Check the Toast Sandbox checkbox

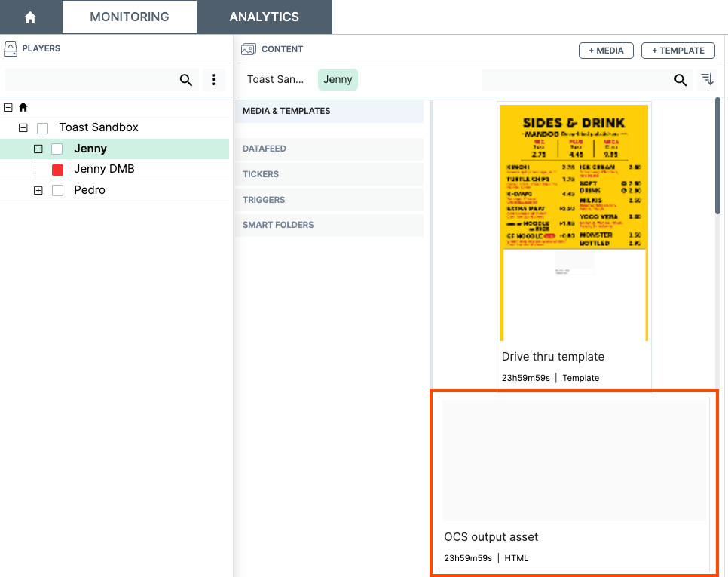(x=42, y=127)
